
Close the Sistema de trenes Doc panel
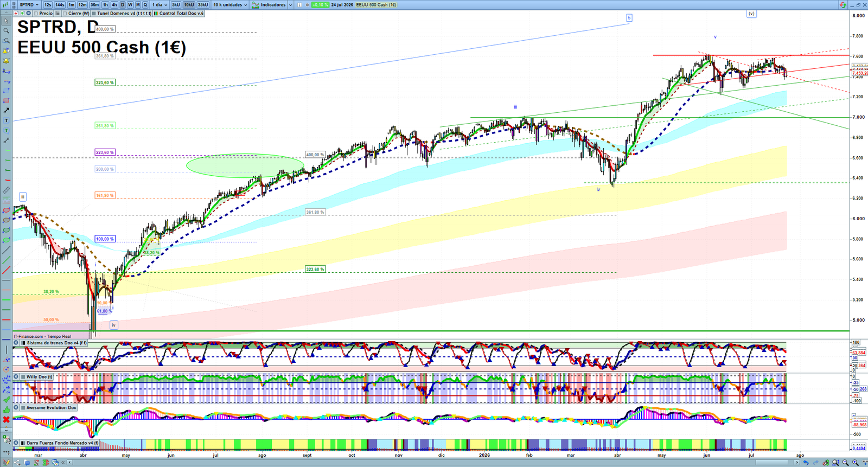[x=16, y=343]
